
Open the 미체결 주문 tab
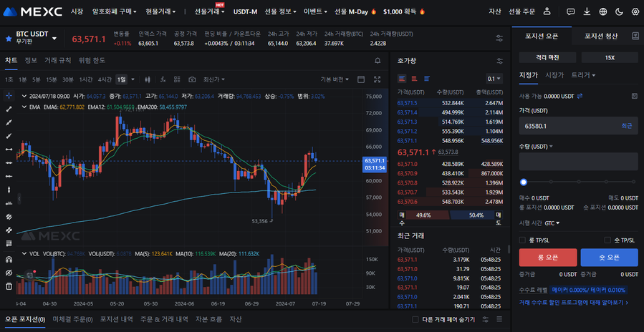[x=72, y=319]
